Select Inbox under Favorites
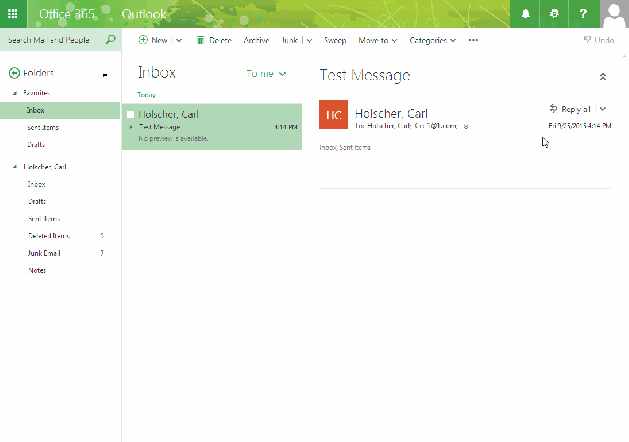The image size is (629, 442). click(x=60, y=110)
